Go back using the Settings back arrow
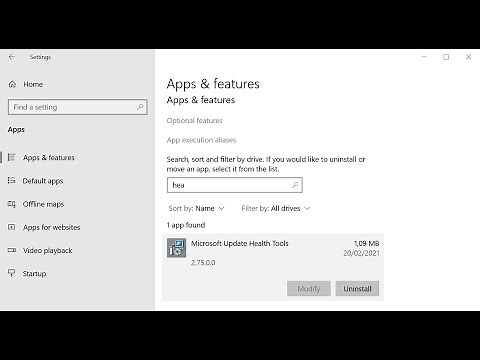480x360 pixels. click(x=12, y=57)
